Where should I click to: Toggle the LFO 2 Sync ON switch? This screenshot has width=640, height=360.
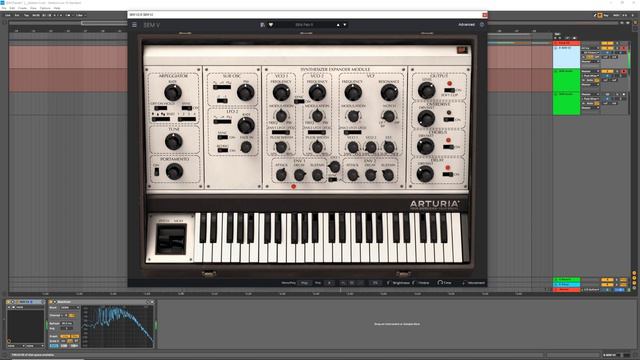pyautogui.click(x=222, y=138)
